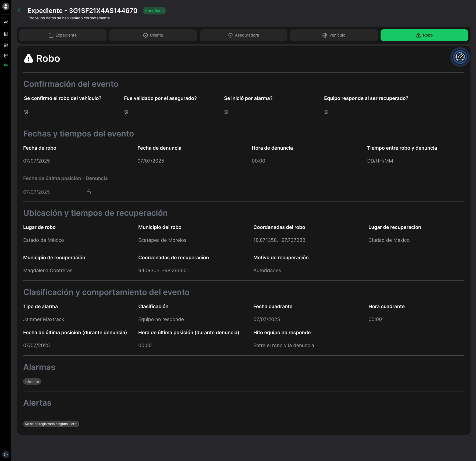Click the locked última posición date field
Viewport: 476px width, 461px height.
(x=57, y=192)
